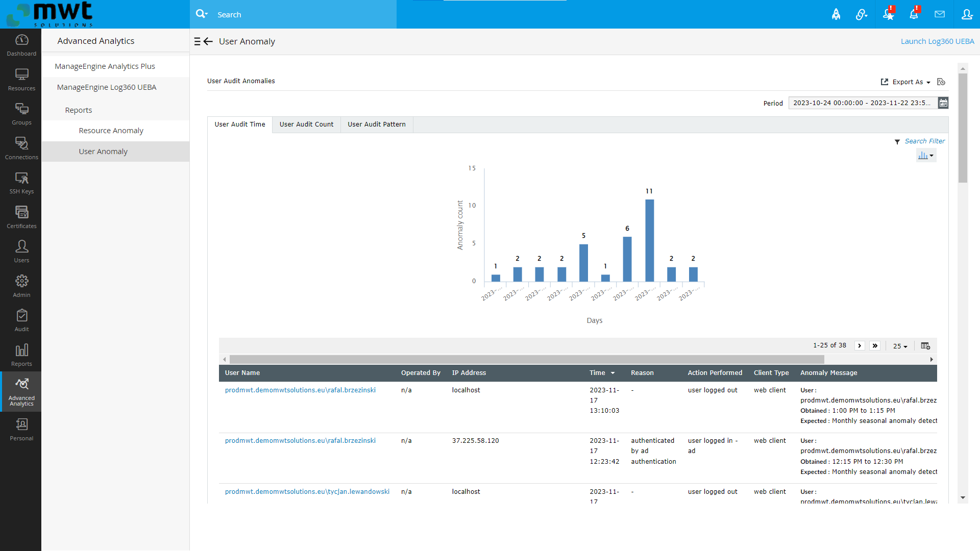Open the chart type selector dropdown
The width and height of the screenshot is (980, 551).
coord(926,155)
